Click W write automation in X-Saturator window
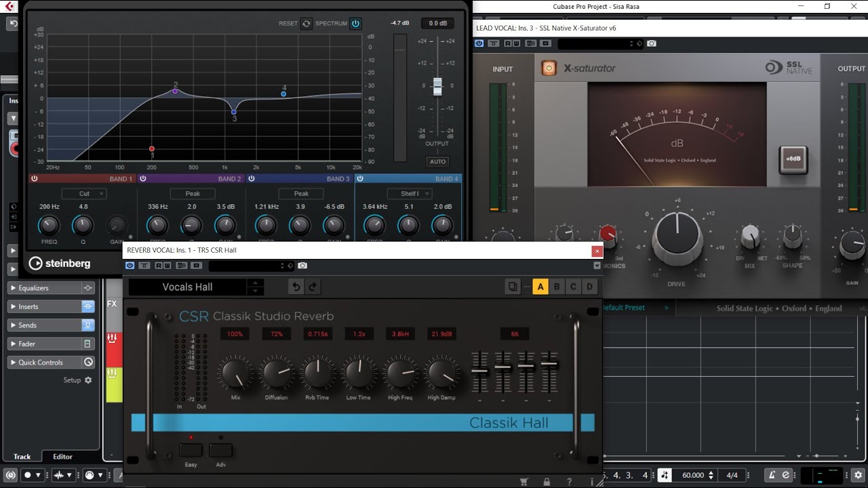 coord(516,43)
